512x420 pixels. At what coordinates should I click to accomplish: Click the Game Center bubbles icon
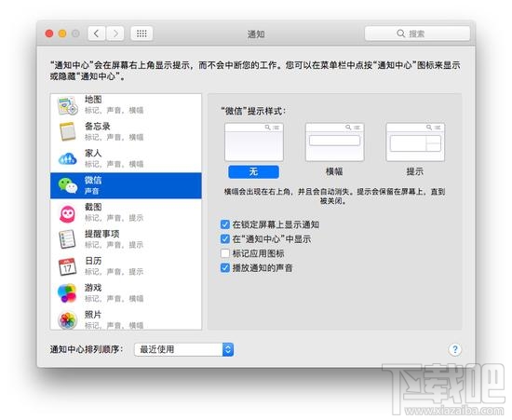click(x=67, y=293)
